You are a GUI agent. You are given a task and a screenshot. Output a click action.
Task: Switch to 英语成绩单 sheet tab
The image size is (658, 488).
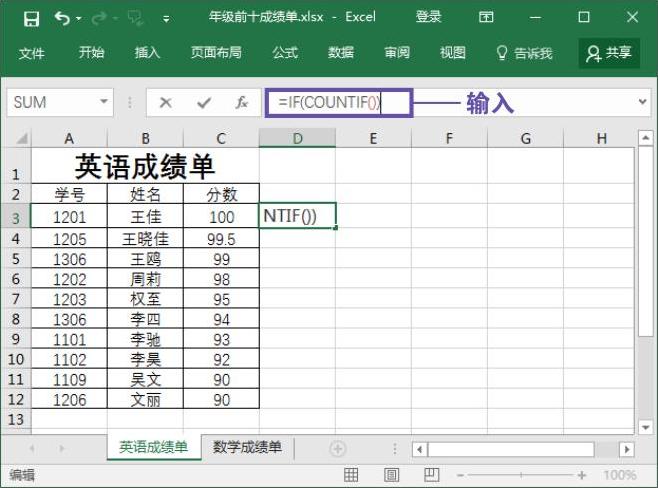point(153,447)
